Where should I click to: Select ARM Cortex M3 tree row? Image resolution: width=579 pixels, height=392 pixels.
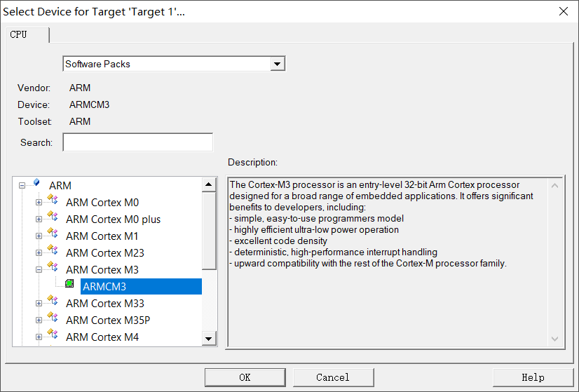coord(102,270)
